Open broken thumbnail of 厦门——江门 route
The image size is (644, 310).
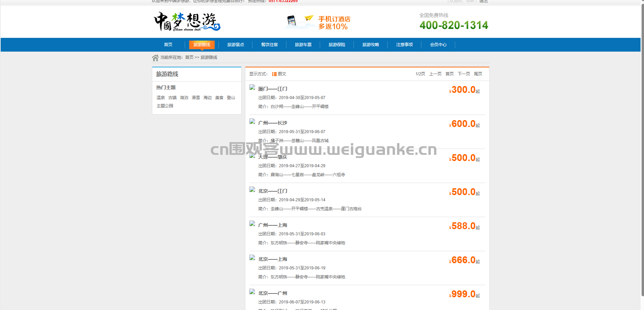(252, 87)
